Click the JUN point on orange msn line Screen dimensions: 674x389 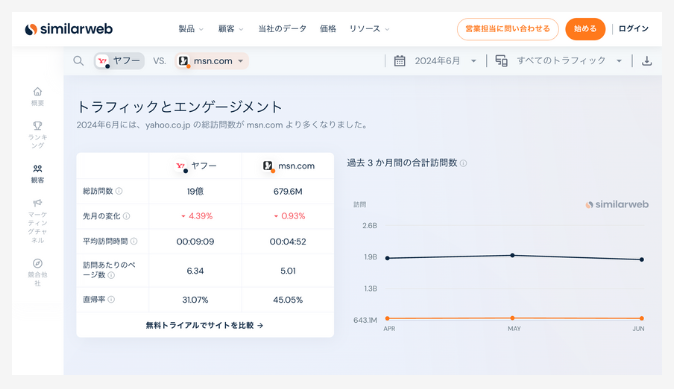pos(642,318)
